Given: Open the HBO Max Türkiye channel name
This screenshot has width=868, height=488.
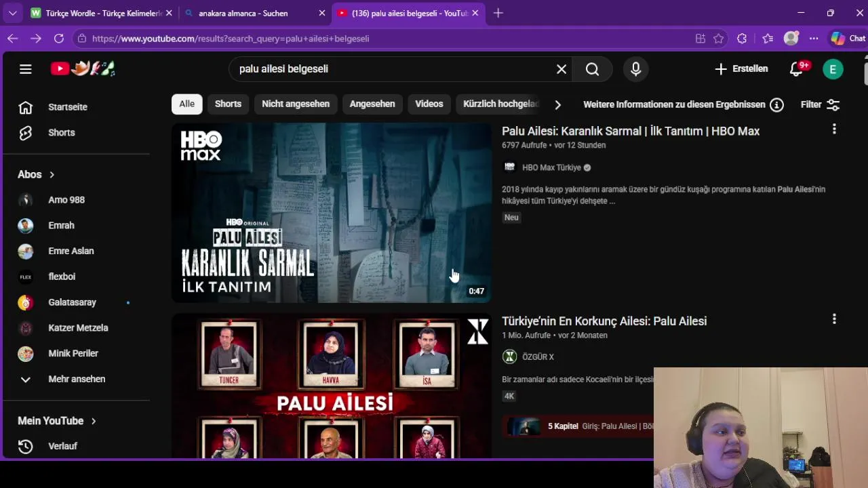Looking at the screenshot, I should (x=551, y=167).
